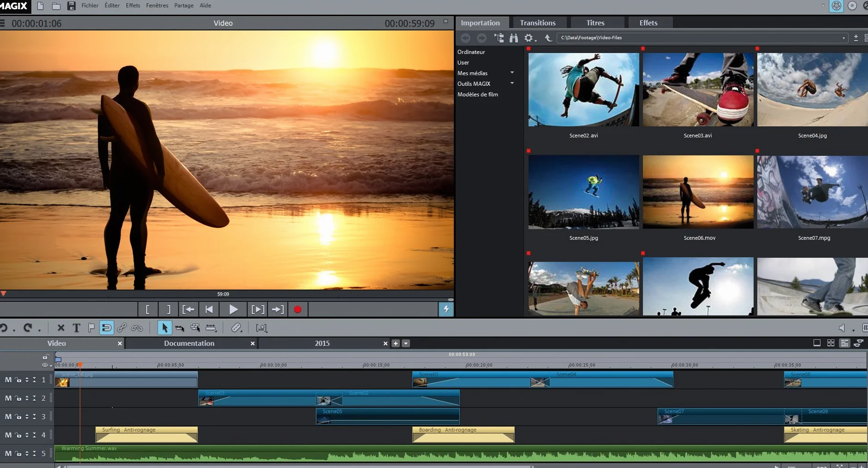Open the redo history dropdown arrow
Screen dimensions: 868x468
click(39, 330)
